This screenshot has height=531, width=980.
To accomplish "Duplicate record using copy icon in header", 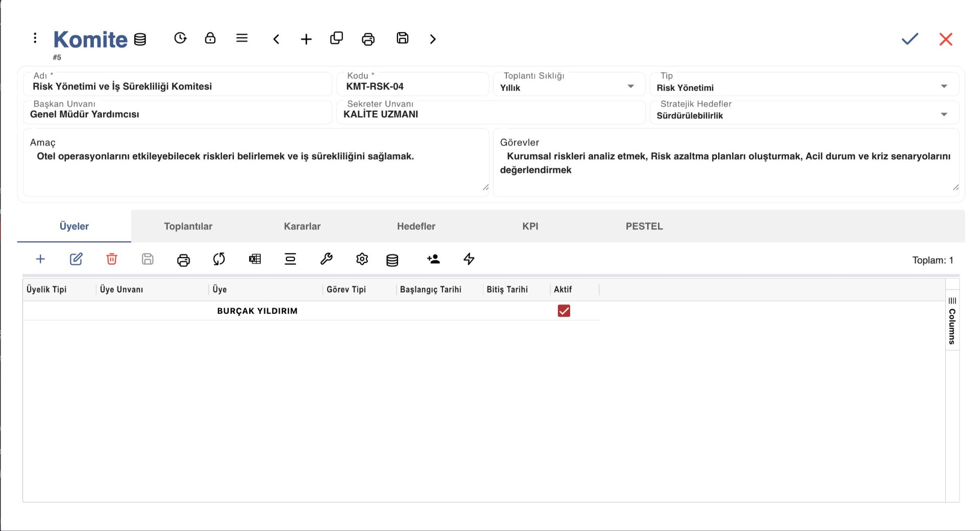I will (x=336, y=38).
